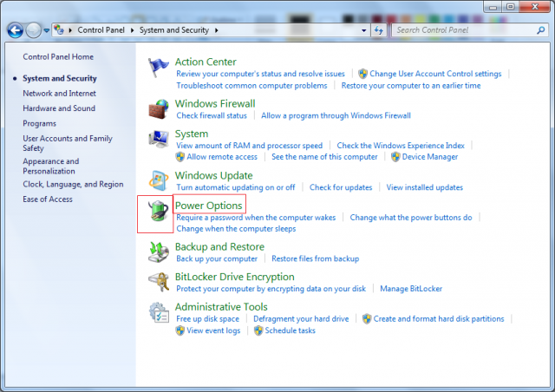
Task: Click the Action Center flag icon
Action: click(x=158, y=68)
